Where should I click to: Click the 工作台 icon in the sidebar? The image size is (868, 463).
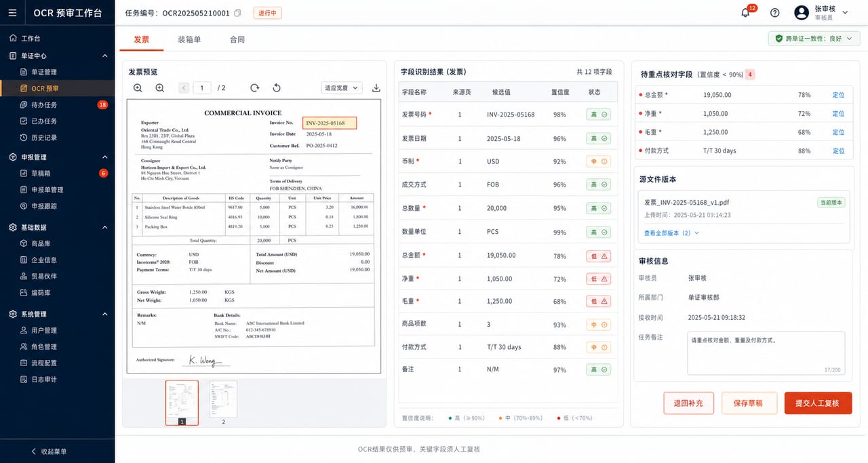14,39
